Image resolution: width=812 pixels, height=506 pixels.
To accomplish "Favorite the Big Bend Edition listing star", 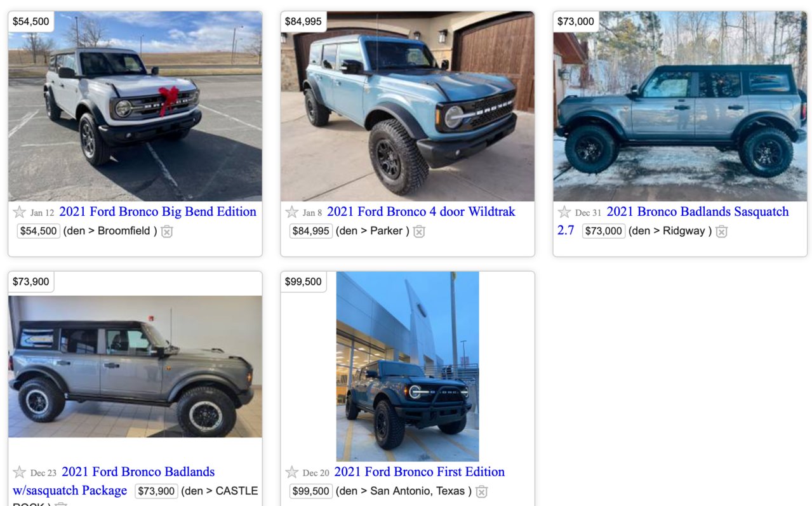I will (x=20, y=212).
